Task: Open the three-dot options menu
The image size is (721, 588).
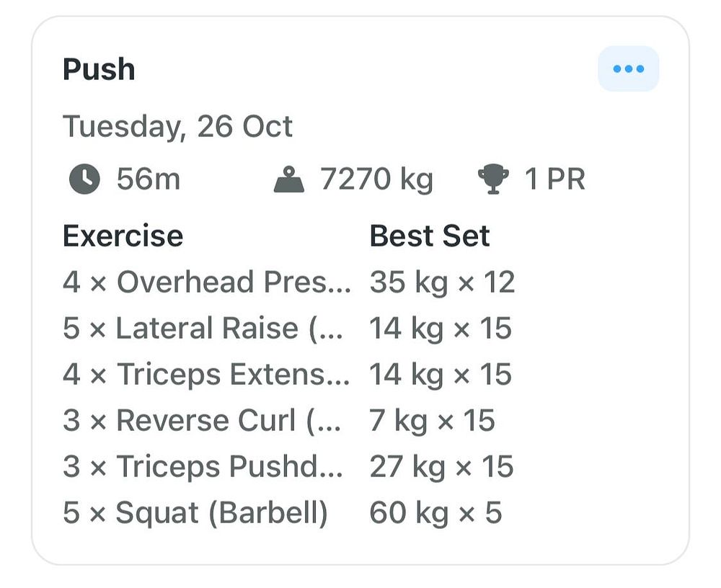Action: click(x=628, y=68)
